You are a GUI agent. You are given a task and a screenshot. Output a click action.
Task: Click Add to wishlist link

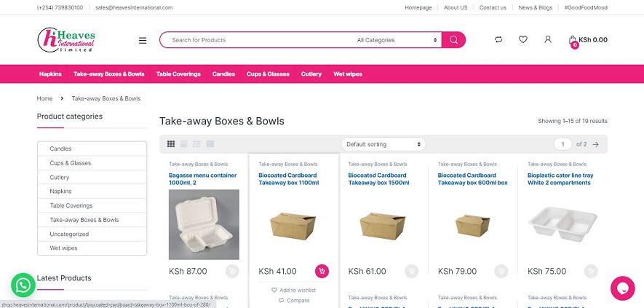coord(298,290)
